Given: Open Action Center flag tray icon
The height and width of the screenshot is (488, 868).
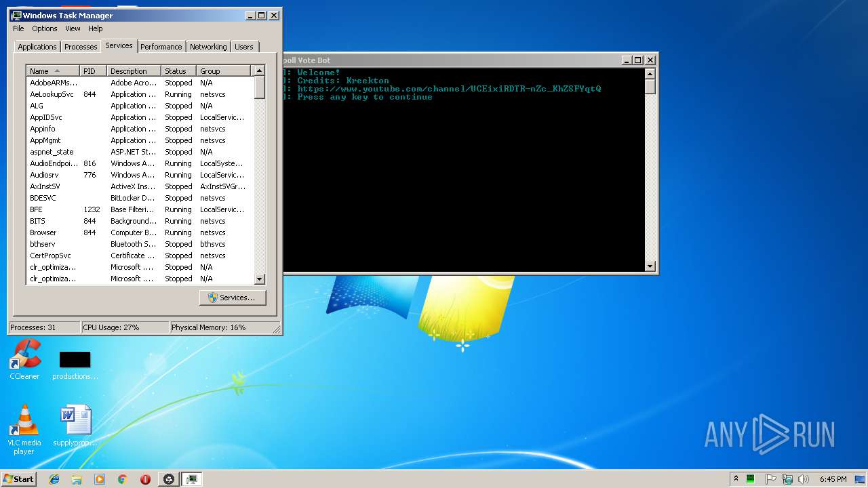Looking at the screenshot, I should pos(771,479).
